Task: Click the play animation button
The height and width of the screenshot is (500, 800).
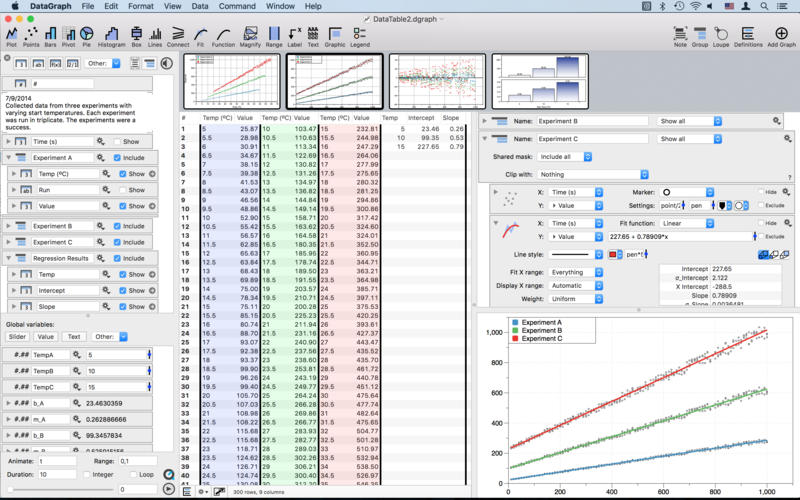Action: coord(169,489)
